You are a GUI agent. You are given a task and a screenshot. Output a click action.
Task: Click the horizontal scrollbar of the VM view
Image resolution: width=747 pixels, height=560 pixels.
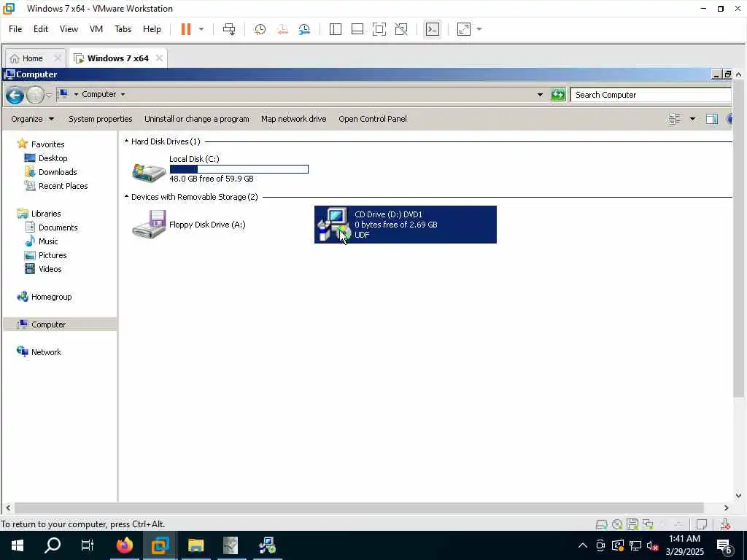coord(359,507)
